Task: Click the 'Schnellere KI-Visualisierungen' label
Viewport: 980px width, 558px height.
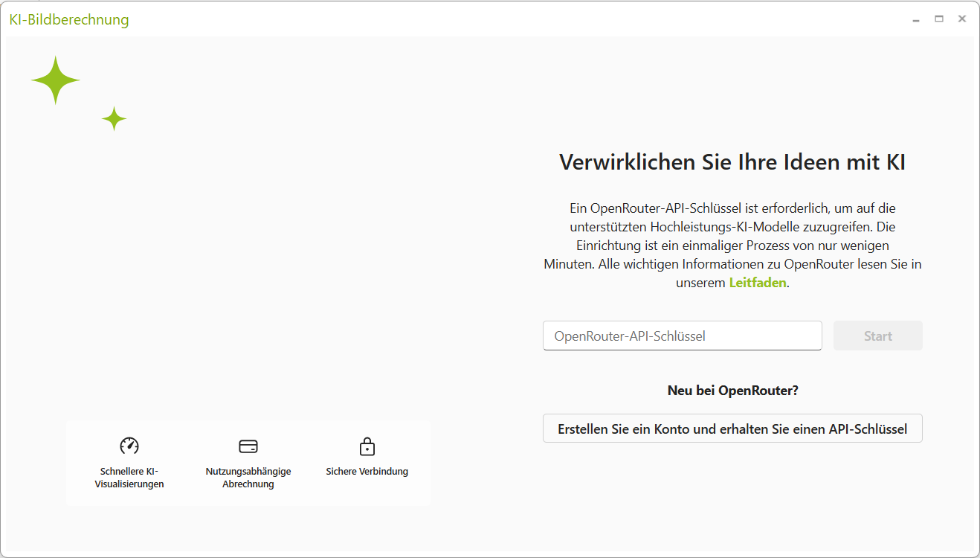Action: (129, 478)
